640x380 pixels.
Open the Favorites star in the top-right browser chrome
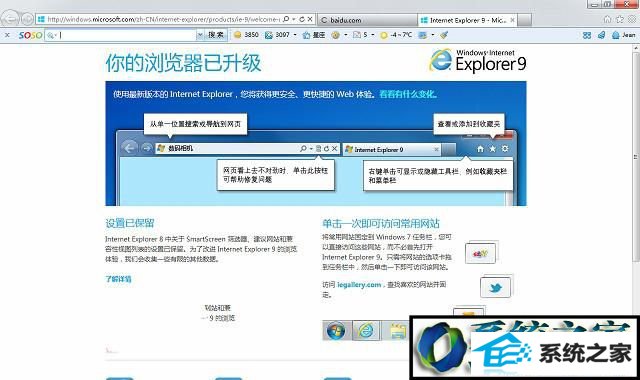click(620, 19)
